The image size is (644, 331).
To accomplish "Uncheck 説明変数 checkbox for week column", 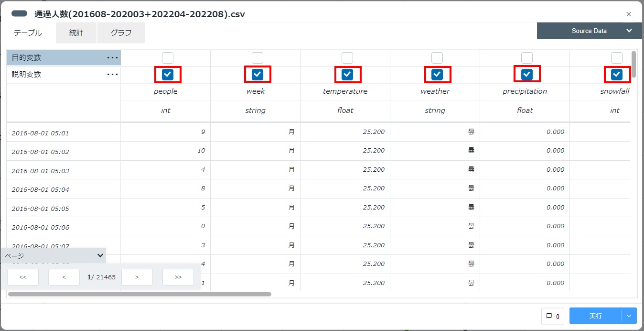I will coord(258,74).
